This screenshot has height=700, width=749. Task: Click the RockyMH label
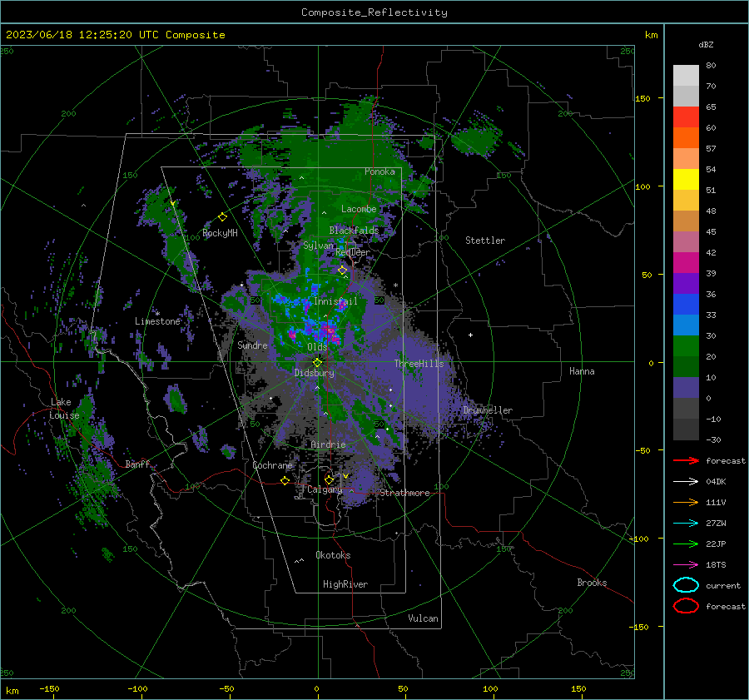click(x=220, y=233)
